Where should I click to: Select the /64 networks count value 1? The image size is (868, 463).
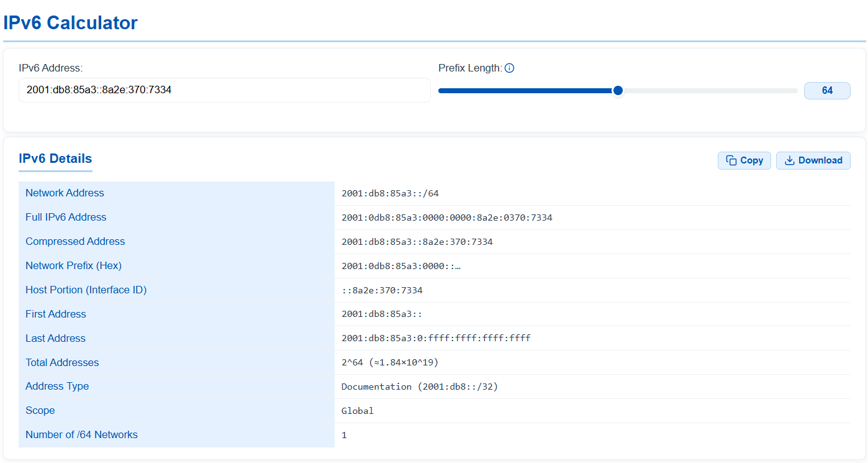pos(344,435)
